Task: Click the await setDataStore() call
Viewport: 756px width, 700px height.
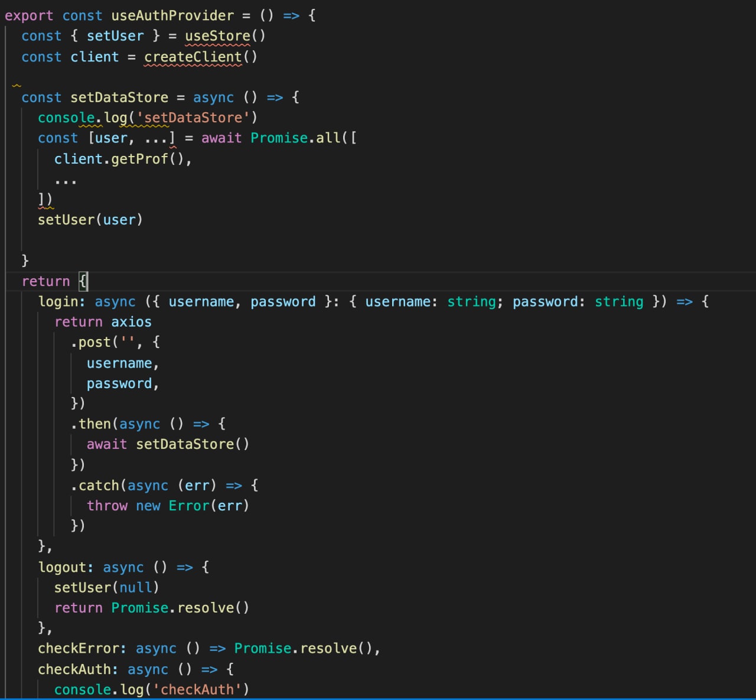Action: click(x=168, y=444)
